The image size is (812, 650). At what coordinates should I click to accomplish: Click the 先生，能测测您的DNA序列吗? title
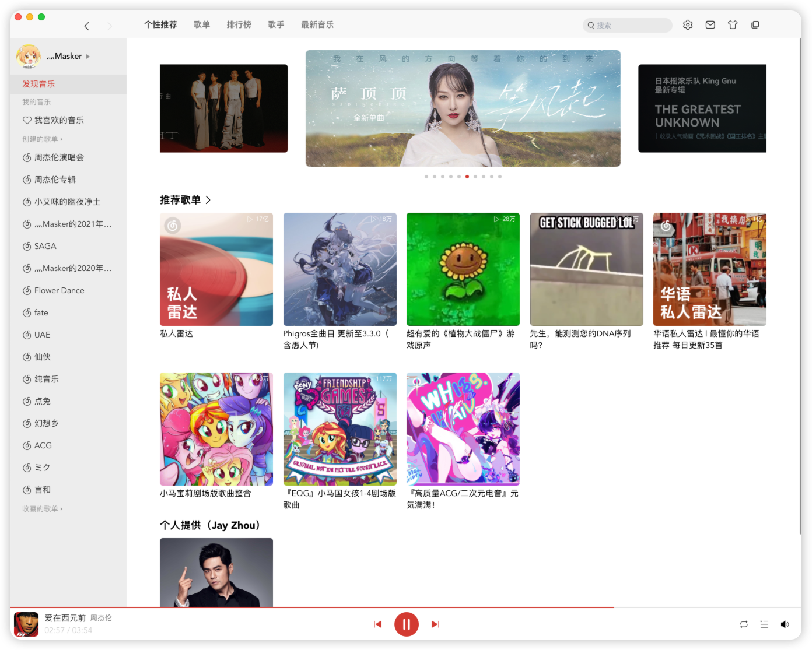[x=580, y=339]
